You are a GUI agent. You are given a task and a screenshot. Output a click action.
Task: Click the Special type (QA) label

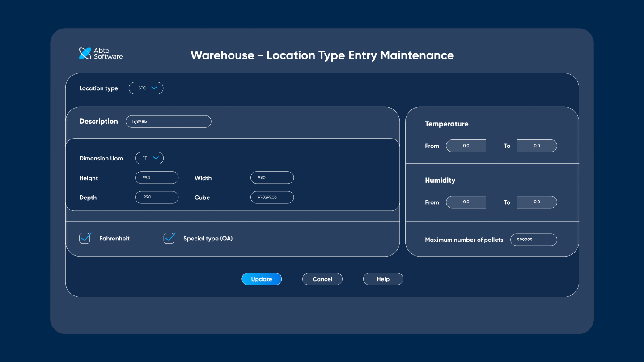(x=208, y=239)
